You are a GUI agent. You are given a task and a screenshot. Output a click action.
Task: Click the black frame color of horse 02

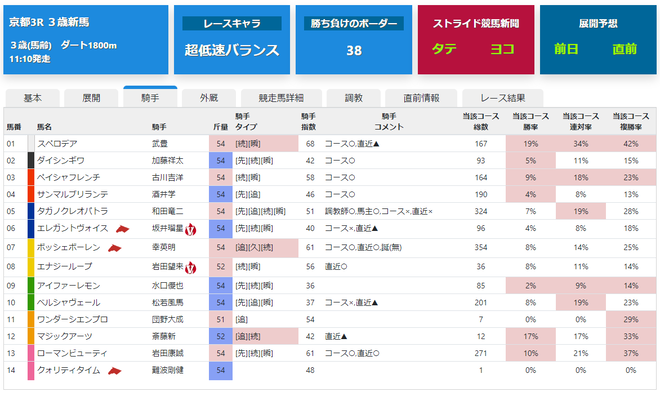pyautogui.click(x=31, y=160)
